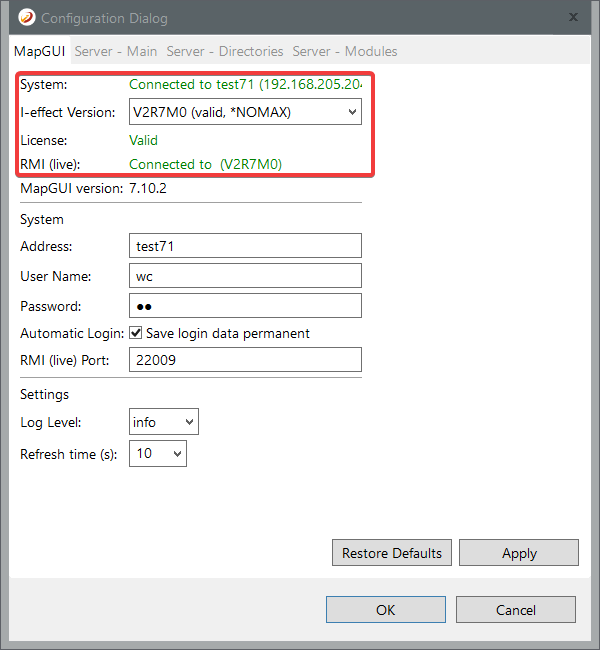This screenshot has width=600, height=650.
Task: Click the app logo in the title bar
Action: coord(27,18)
